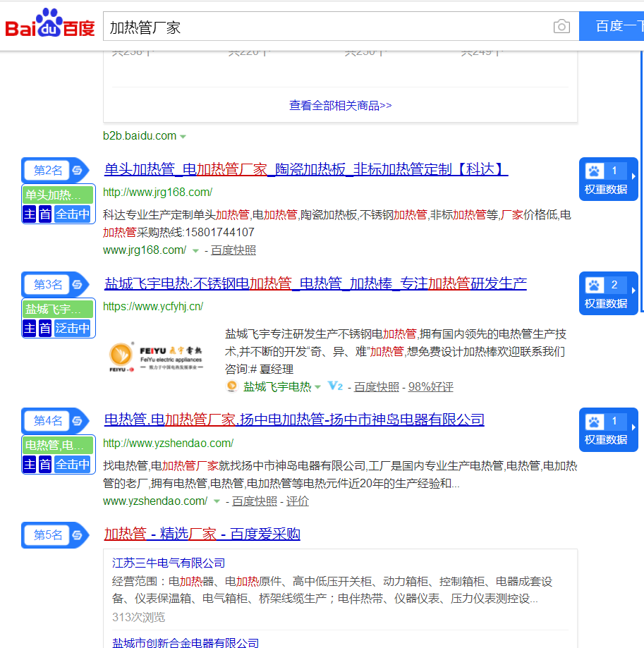Open the 扬中市神岛电器 result title

pos(294,420)
